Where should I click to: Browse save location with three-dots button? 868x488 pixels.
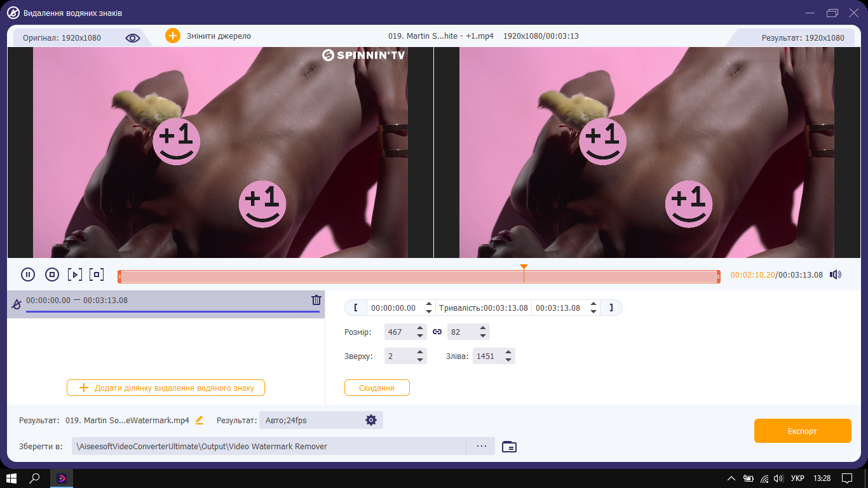coord(481,446)
